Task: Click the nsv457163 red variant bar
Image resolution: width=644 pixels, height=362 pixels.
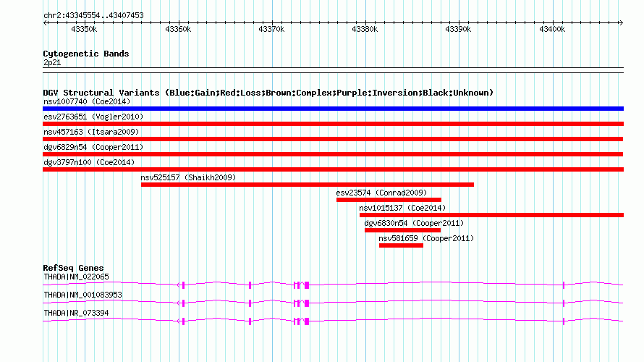Action: (x=333, y=139)
